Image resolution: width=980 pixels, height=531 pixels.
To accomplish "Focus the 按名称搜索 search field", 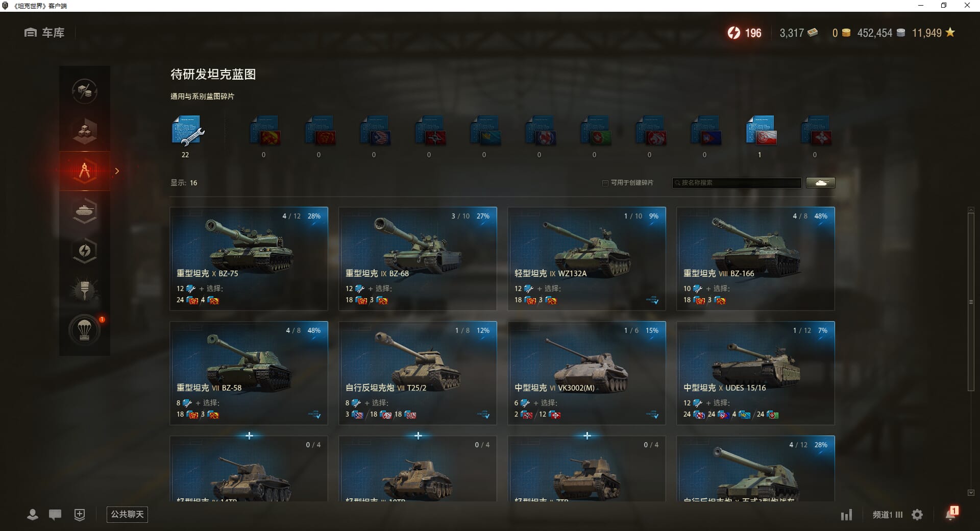I will tap(737, 183).
